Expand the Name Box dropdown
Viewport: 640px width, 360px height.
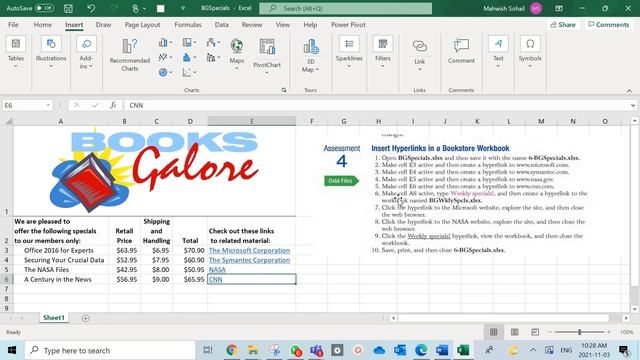[x=48, y=105]
